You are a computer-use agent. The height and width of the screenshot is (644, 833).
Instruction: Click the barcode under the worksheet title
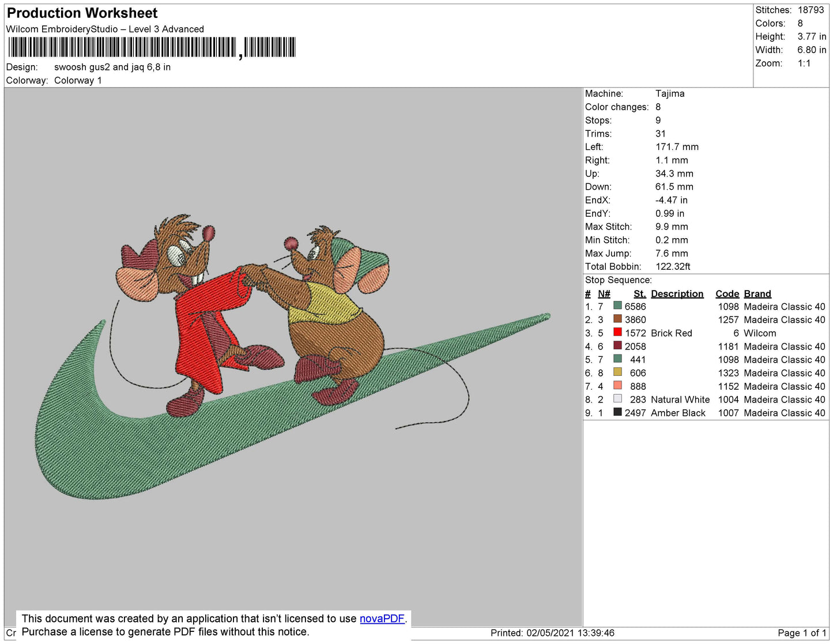click(152, 47)
